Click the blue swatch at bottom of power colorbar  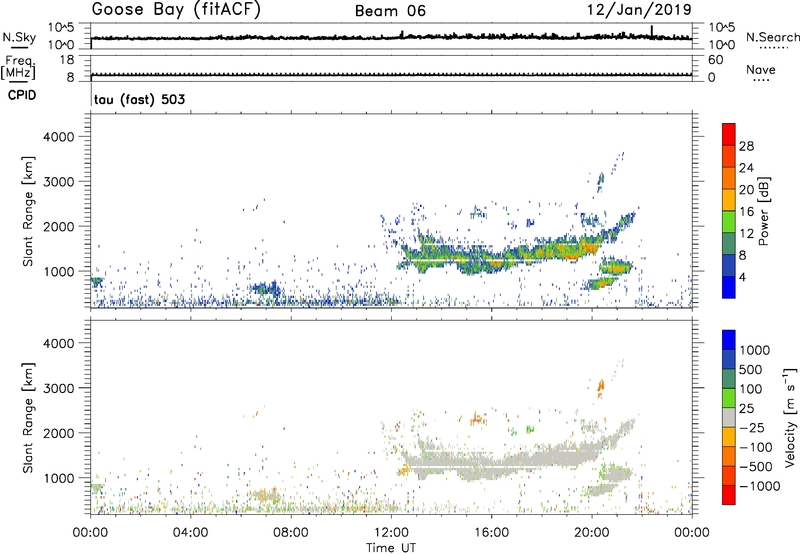click(x=729, y=287)
